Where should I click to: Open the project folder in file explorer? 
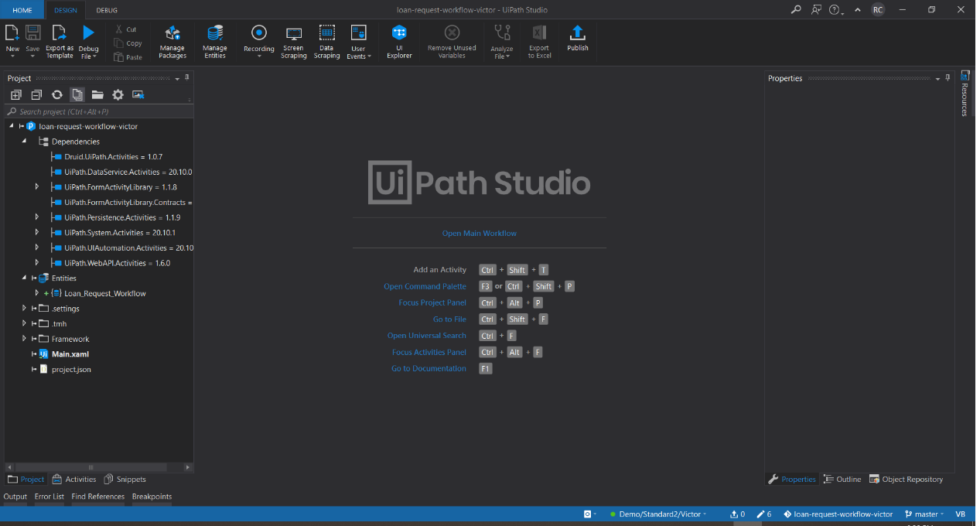pyautogui.click(x=97, y=94)
